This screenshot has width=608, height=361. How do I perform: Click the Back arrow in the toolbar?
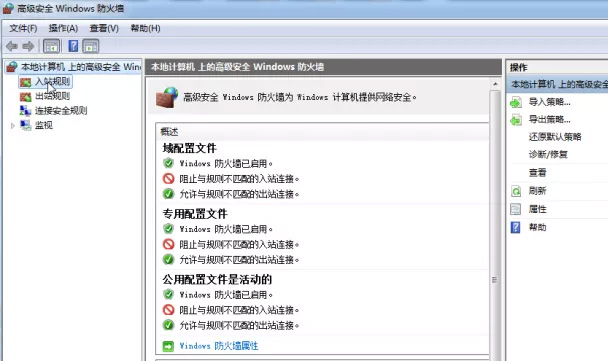(x=12, y=46)
